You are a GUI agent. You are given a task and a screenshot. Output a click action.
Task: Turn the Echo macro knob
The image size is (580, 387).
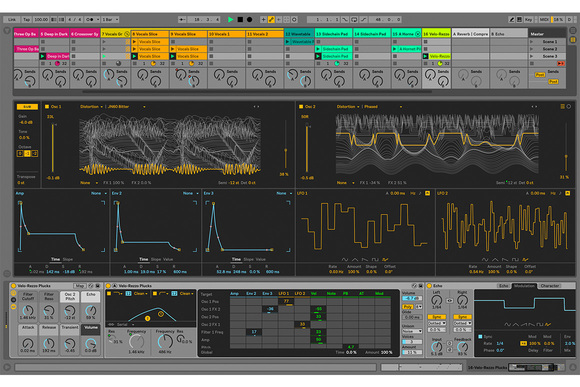(x=91, y=310)
